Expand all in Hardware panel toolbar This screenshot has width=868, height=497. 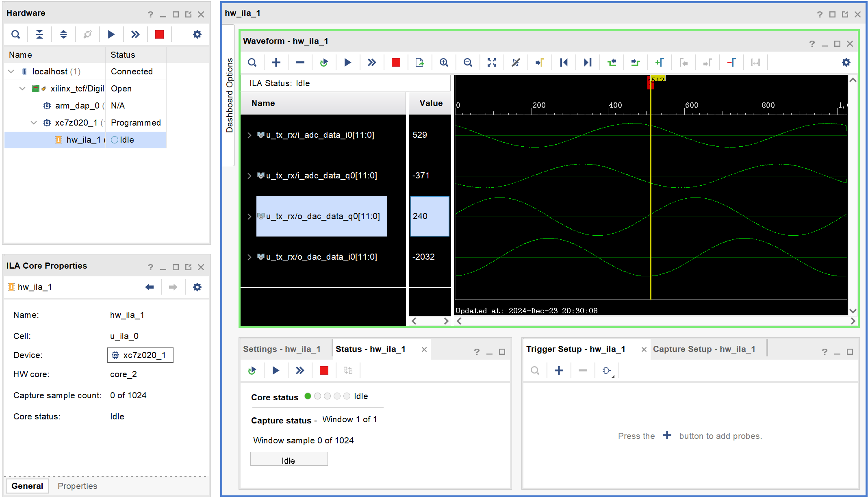tap(63, 35)
